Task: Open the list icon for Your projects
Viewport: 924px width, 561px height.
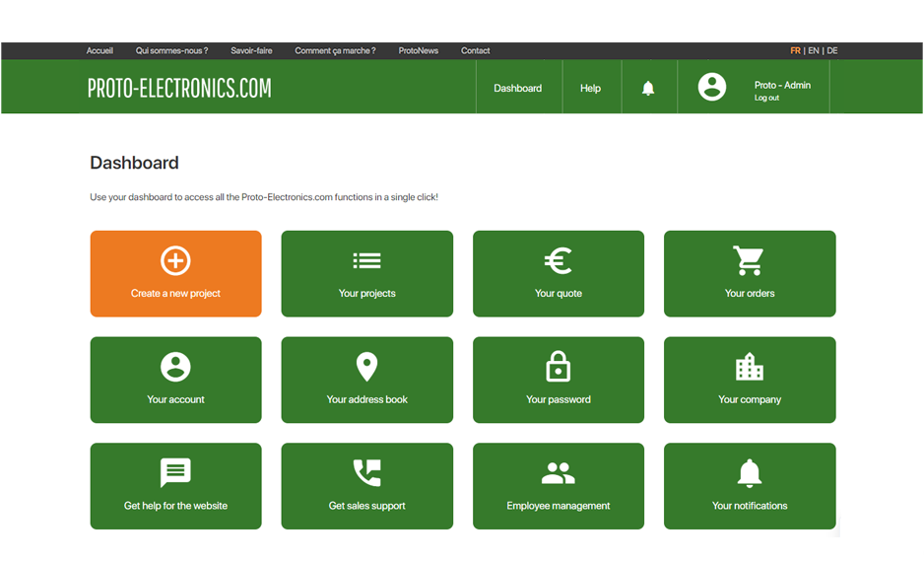Action: pyautogui.click(x=366, y=261)
